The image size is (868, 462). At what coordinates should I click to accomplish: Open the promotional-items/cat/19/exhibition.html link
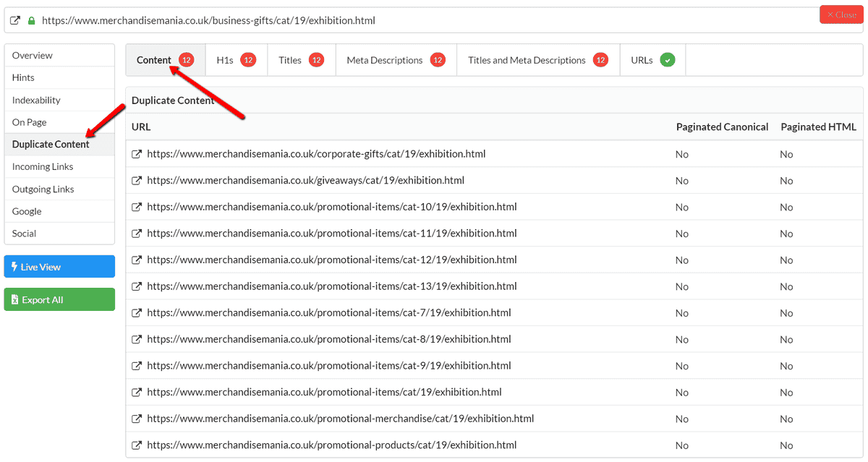click(x=324, y=392)
